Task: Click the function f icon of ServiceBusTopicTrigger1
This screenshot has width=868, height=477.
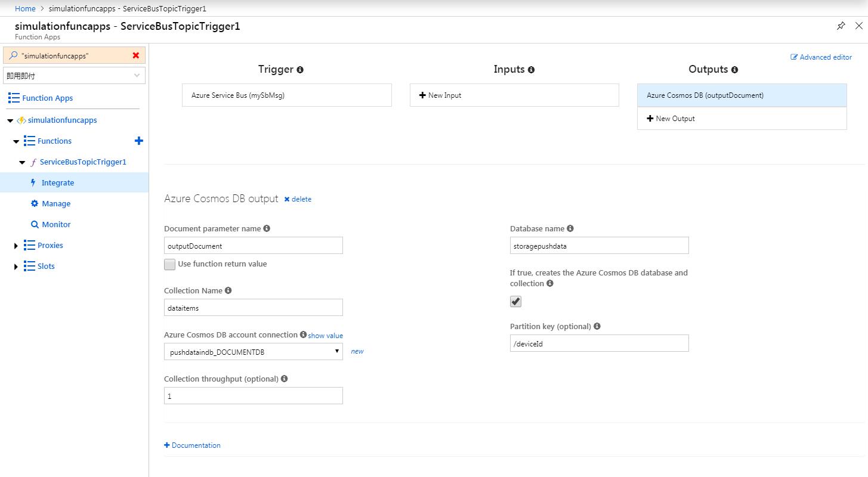Action: tap(33, 162)
